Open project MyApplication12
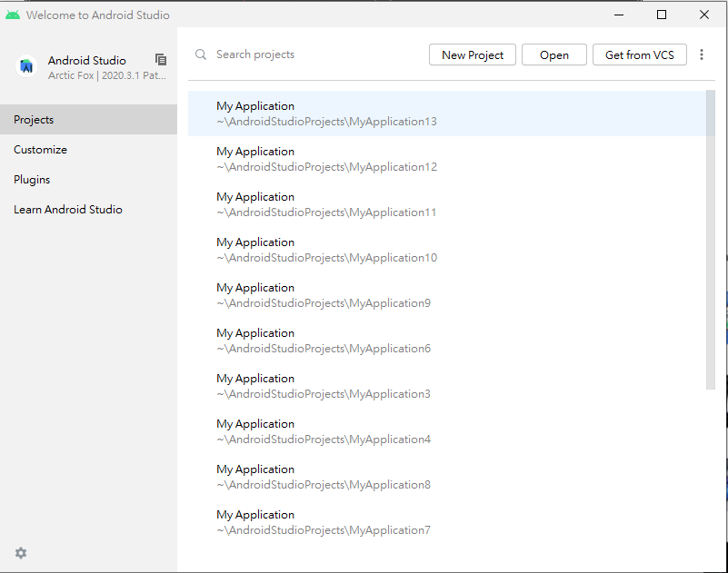Viewport: 728px width, 573px height. [447, 159]
